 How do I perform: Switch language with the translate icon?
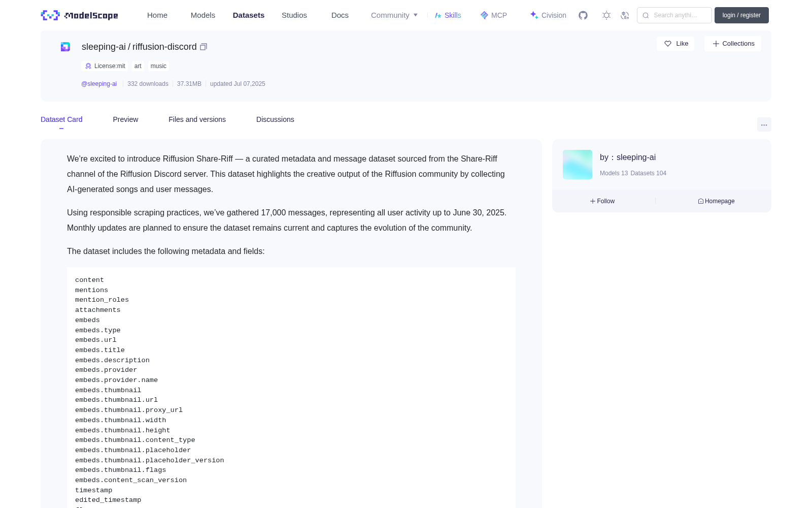point(625,15)
